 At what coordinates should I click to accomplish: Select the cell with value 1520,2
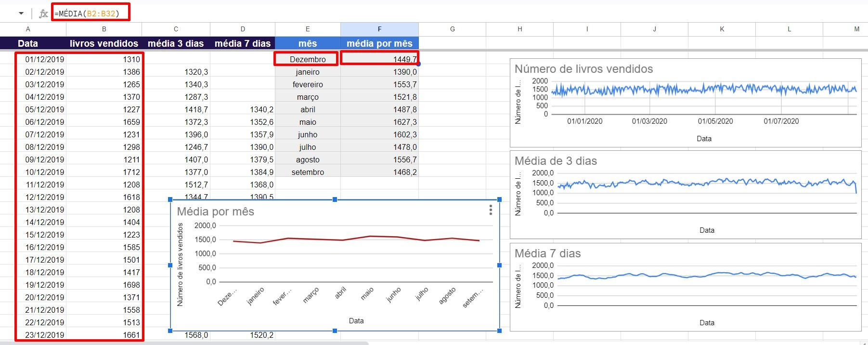[243, 335]
